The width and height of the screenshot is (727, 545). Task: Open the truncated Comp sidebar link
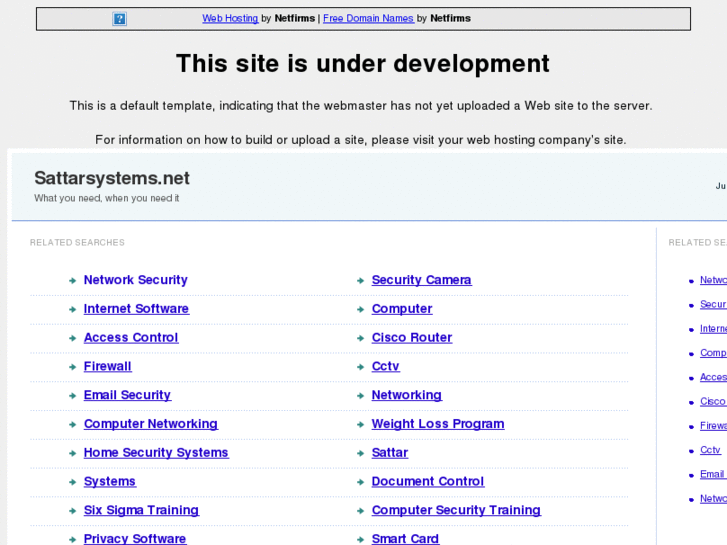713,353
